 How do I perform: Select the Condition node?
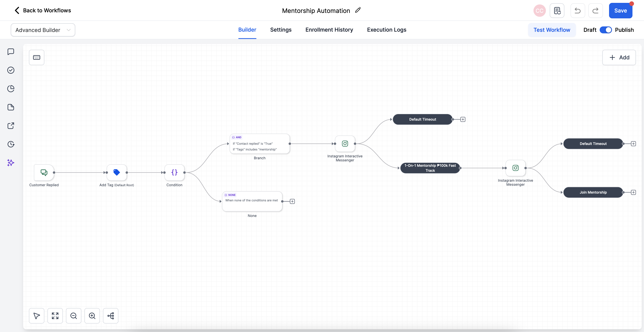click(x=174, y=173)
